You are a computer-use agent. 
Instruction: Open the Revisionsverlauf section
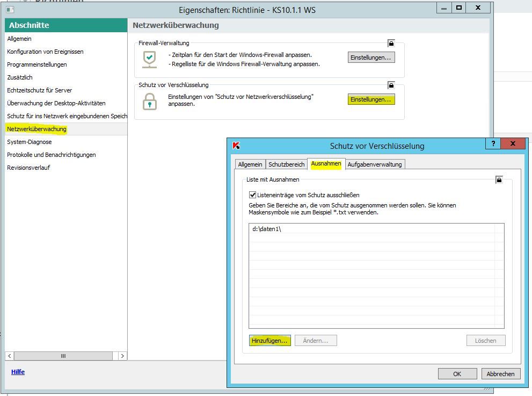pos(66,168)
